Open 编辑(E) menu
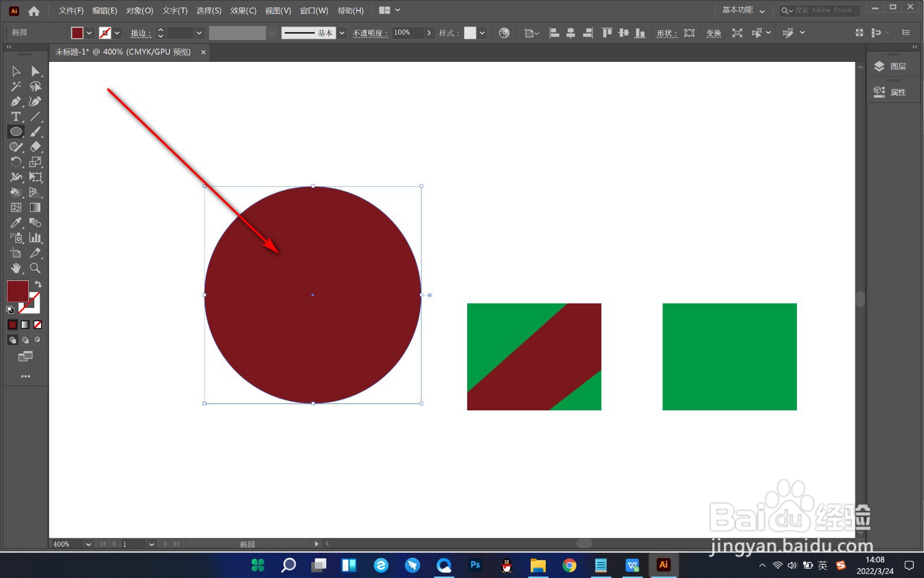Screen dimensions: 924x578 [x=105, y=10]
